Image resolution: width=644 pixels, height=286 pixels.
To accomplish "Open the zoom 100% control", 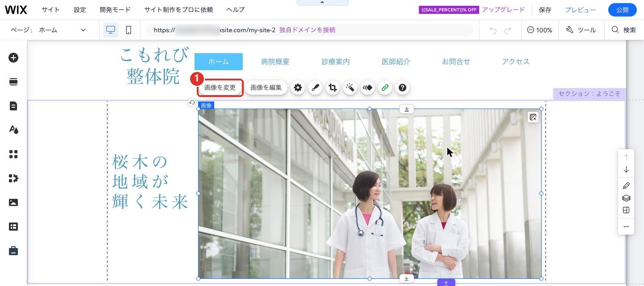I will click(x=540, y=30).
